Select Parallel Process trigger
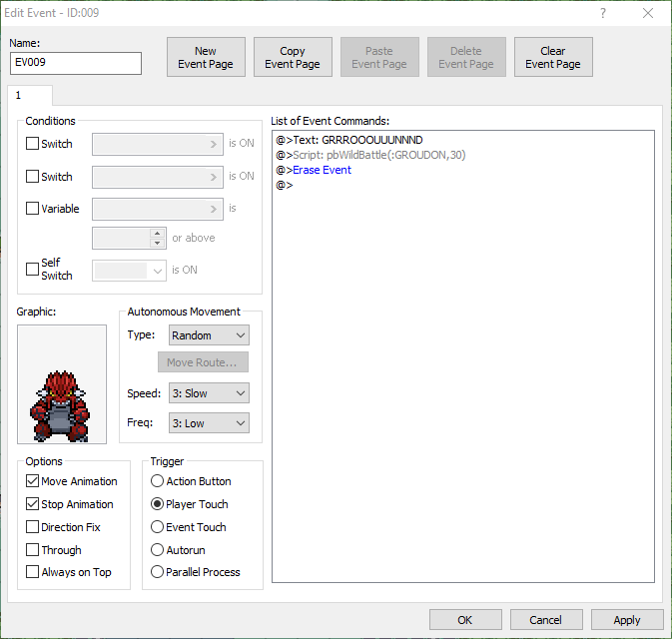 (x=157, y=573)
